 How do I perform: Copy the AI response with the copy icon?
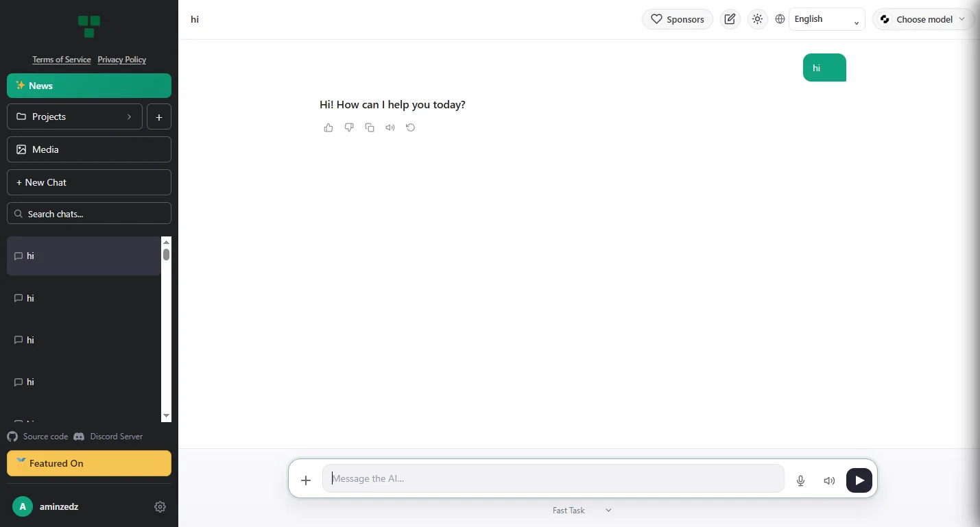[370, 127]
